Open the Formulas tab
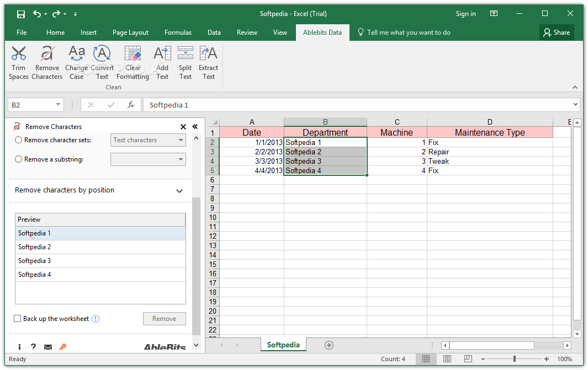The height and width of the screenshot is (370, 588). (178, 33)
